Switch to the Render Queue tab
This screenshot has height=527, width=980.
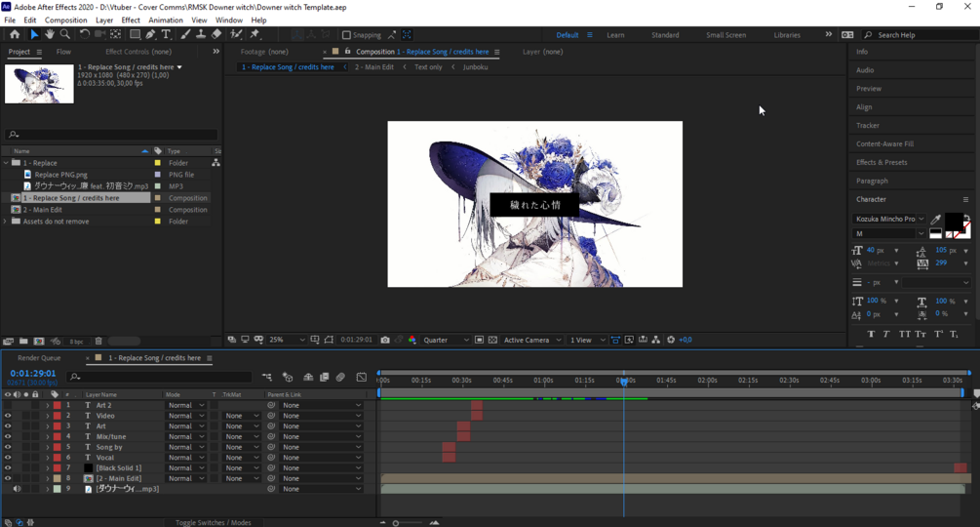click(39, 358)
